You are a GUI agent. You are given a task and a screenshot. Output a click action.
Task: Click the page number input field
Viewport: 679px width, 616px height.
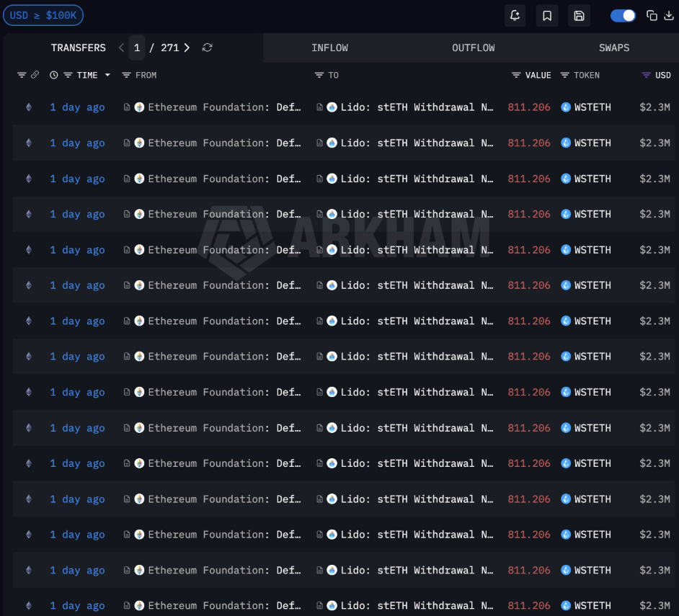(137, 48)
